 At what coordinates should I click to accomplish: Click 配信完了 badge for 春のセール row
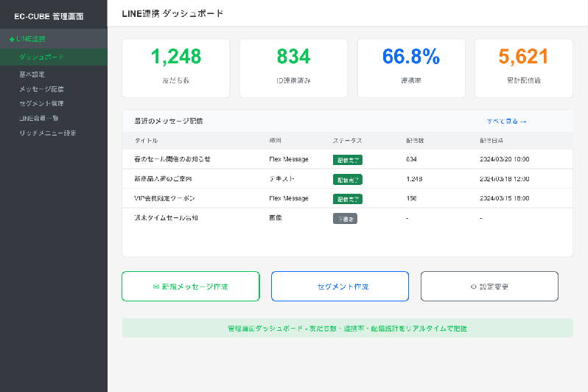pos(348,160)
